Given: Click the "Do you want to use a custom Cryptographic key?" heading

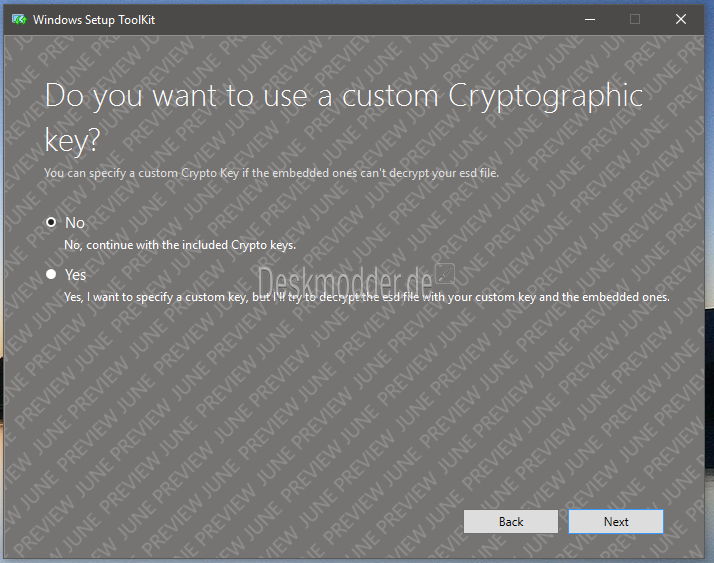Looking at the screenshot, I should (344, 118).
